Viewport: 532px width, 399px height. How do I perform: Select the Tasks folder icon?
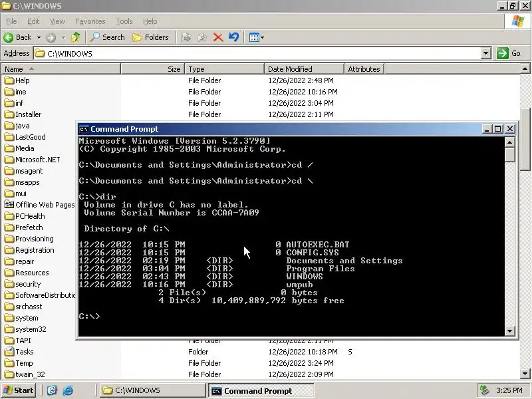click(9, 352)
